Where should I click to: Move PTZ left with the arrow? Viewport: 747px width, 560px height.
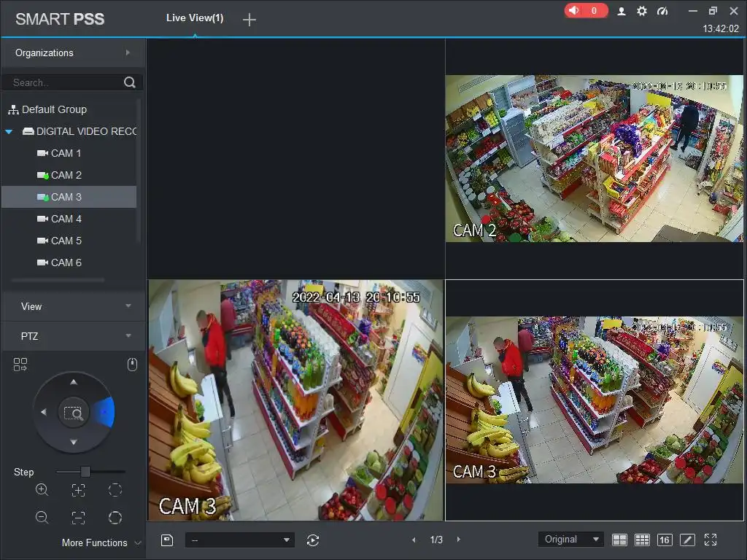(x=43, y=412)
